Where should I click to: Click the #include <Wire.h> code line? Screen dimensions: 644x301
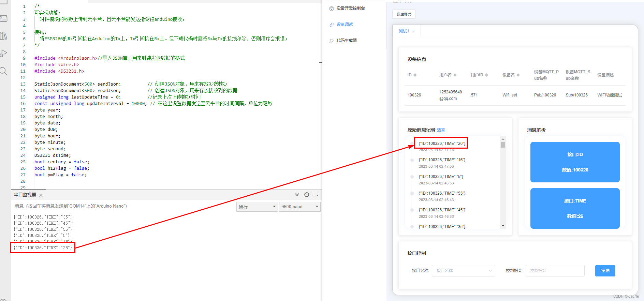coord(57,65)
